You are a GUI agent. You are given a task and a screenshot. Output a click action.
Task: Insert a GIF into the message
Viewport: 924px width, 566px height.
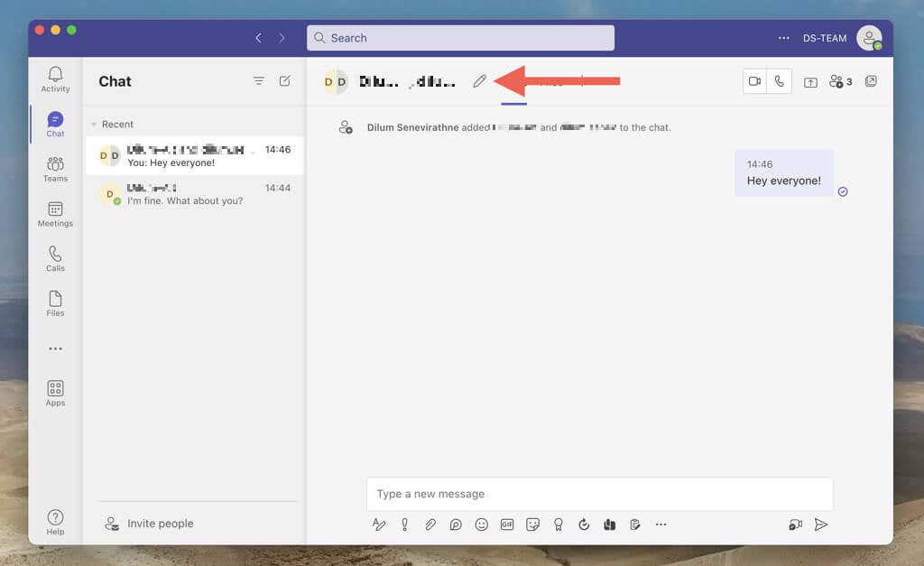coord(506,524)
